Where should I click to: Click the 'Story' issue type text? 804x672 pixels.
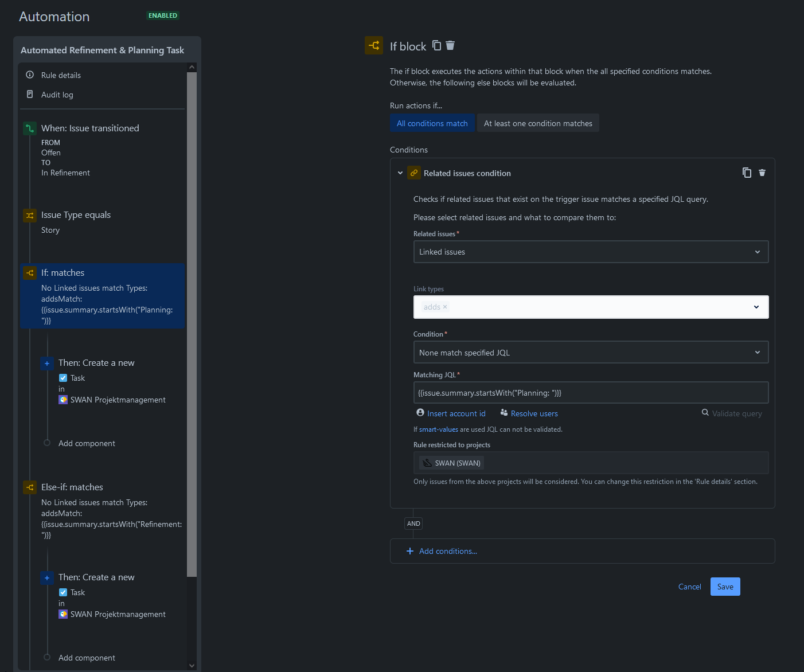coord(50,230)
